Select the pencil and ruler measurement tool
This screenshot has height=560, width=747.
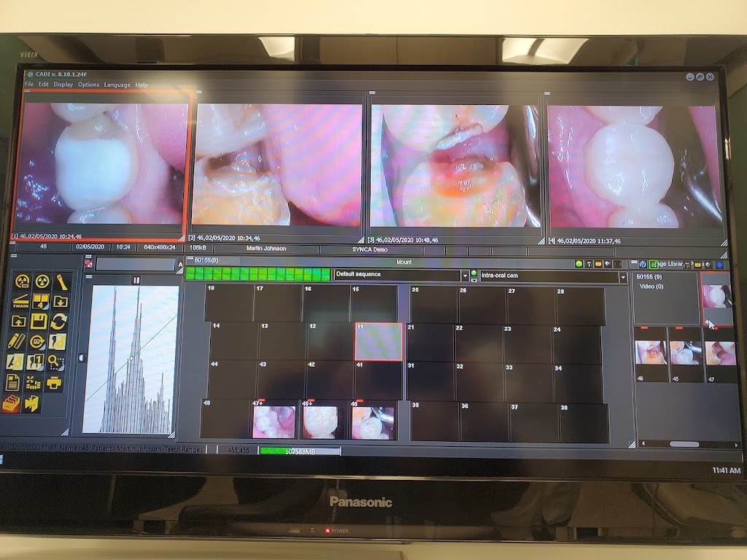[16, 341]
